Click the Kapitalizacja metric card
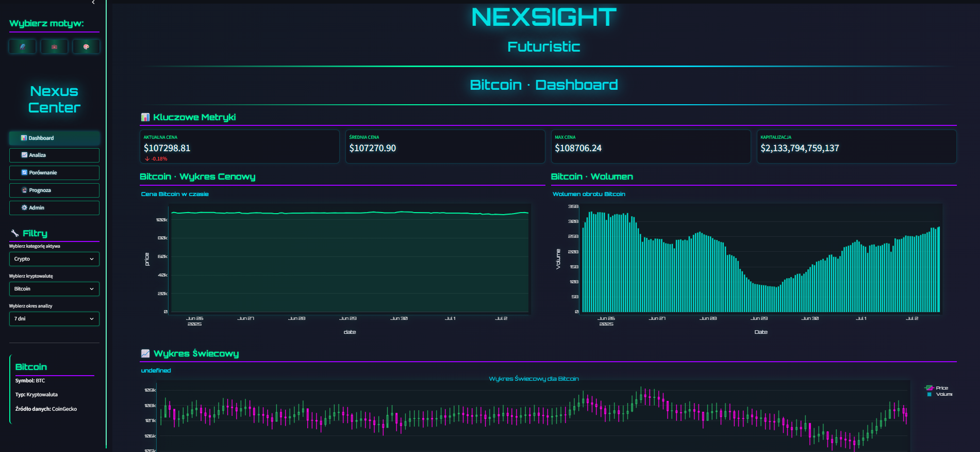The height and width of the screenshot is (452, 980). click(x=856, y=147)
